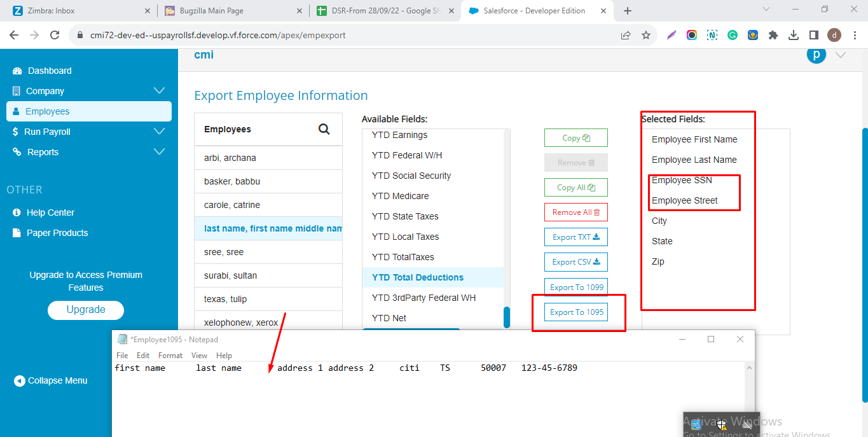This screenshot has height=437, width=868.
Task: Expand the Company menu chevron
Action: click(159, 91)
